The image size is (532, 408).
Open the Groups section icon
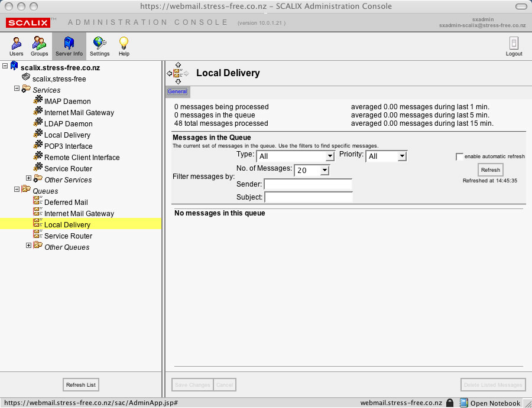pos(39,43)
